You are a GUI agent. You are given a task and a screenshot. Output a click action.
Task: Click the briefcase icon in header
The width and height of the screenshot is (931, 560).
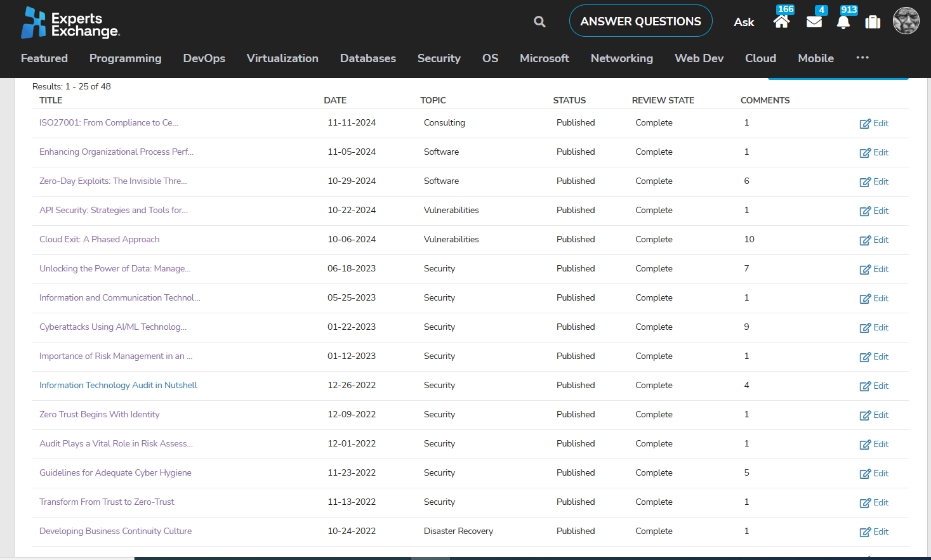click(873, 22)
